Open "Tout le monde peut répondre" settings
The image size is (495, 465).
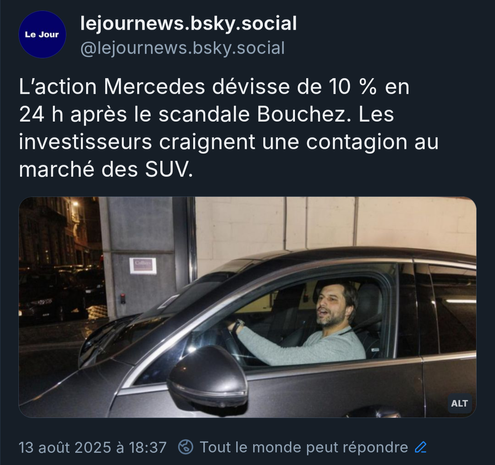click(x=304, y=447)
